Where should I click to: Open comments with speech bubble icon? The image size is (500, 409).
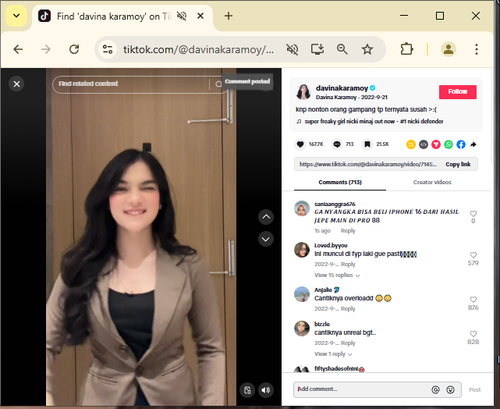click(x=337, y=144)
